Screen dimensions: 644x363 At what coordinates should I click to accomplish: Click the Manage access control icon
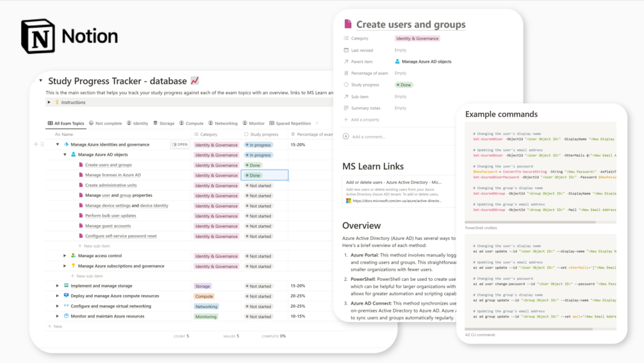point(74,256)
